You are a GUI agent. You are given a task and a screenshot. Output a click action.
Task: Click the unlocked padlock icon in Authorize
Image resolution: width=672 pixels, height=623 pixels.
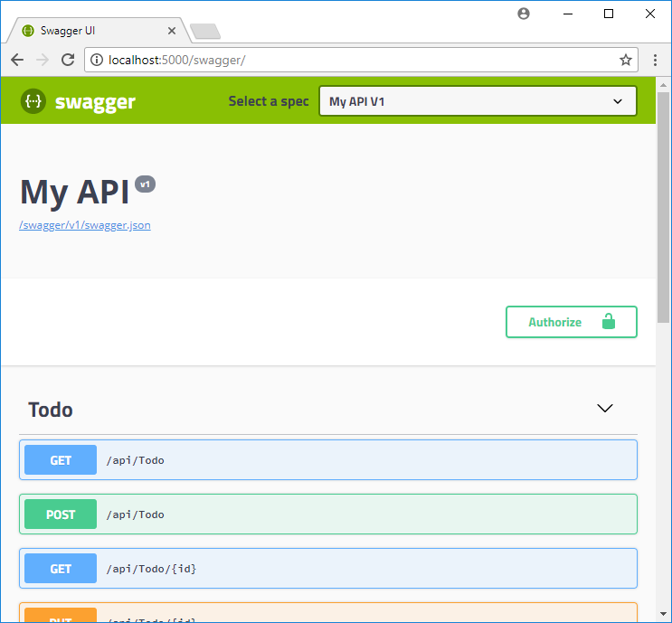(x=608, y=321)
